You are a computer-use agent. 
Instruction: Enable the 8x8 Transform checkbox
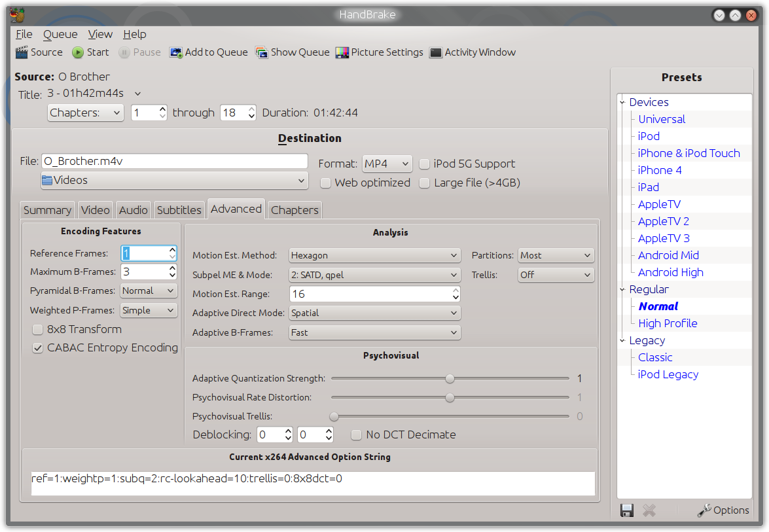coord(37,330)
